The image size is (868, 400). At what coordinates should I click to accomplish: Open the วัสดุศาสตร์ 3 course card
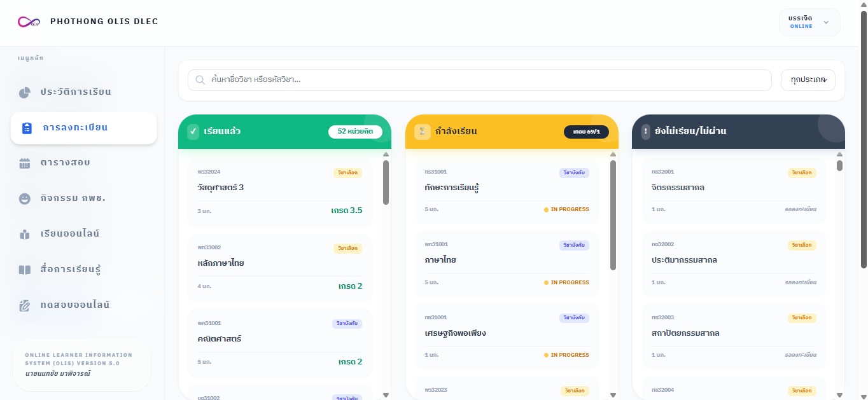click(x=280, y=193)
